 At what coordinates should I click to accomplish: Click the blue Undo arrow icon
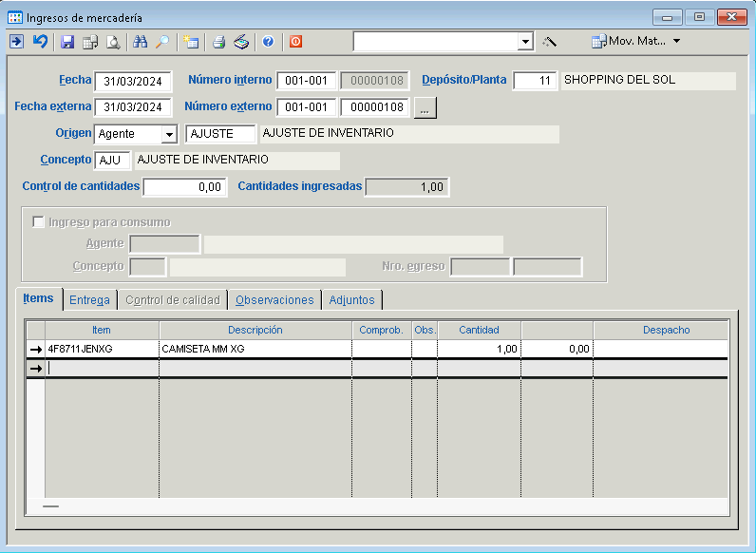click(40, 42)
